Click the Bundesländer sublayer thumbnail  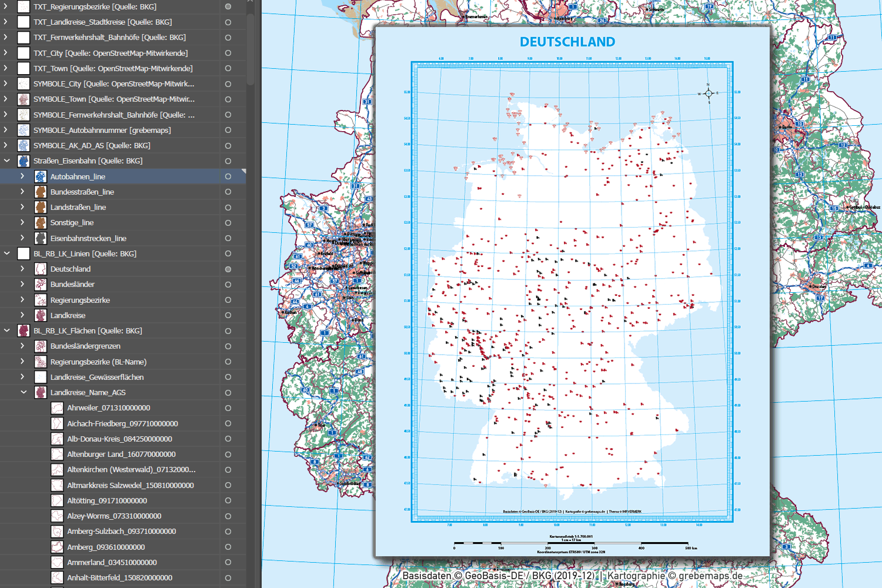click(x=40, y=285)
